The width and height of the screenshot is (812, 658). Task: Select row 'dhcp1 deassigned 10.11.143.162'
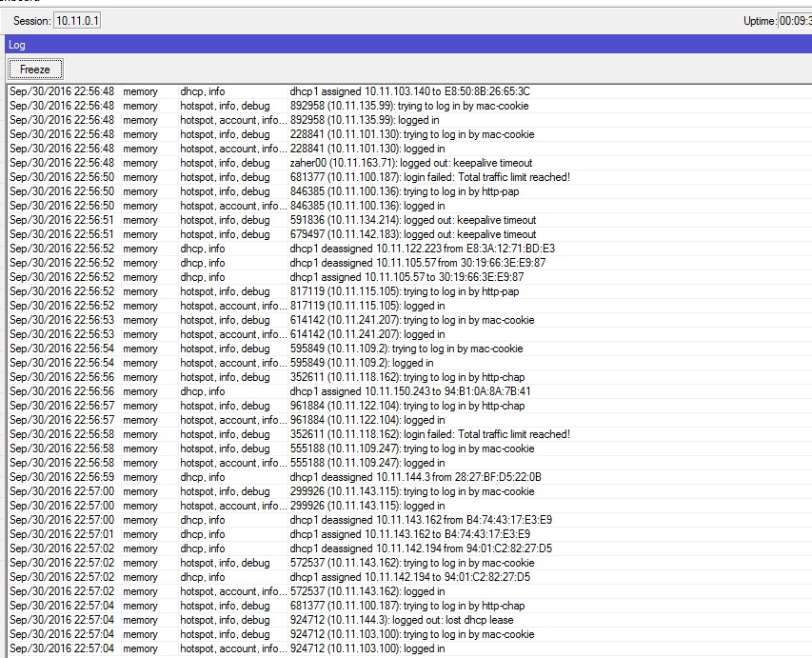tap(409, 520)
